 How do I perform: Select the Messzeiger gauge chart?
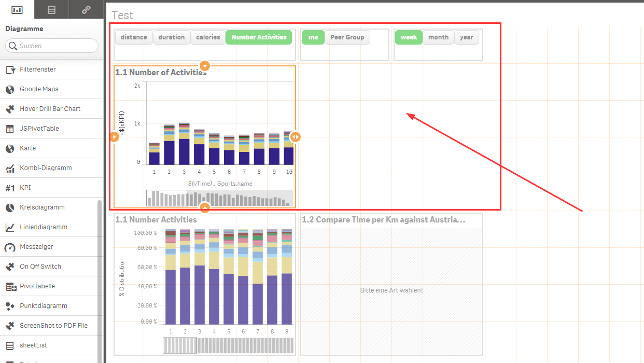(39, 246)
